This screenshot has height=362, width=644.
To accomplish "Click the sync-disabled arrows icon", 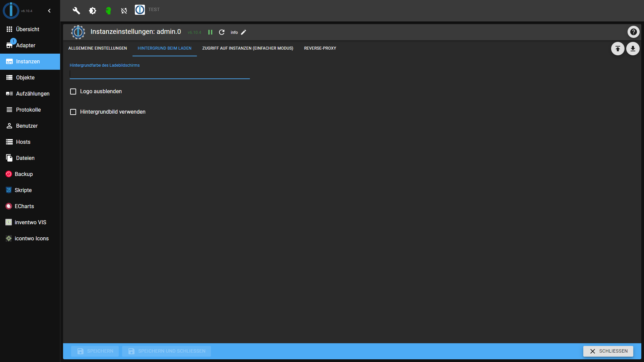I will tap(124, 11).
